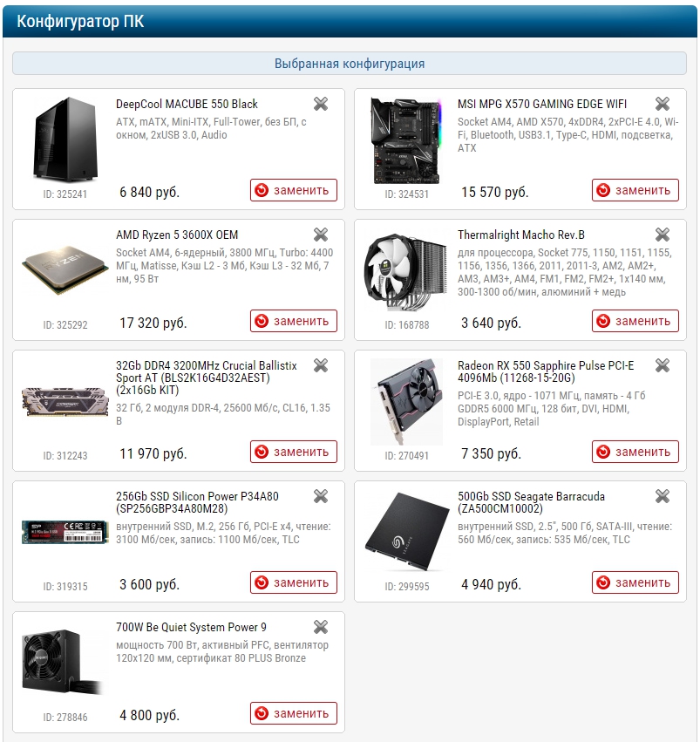Delete Crucial Ballistix 32Gb RAM X icon
This screenshot has width=700, height=742.
point(321,365)
